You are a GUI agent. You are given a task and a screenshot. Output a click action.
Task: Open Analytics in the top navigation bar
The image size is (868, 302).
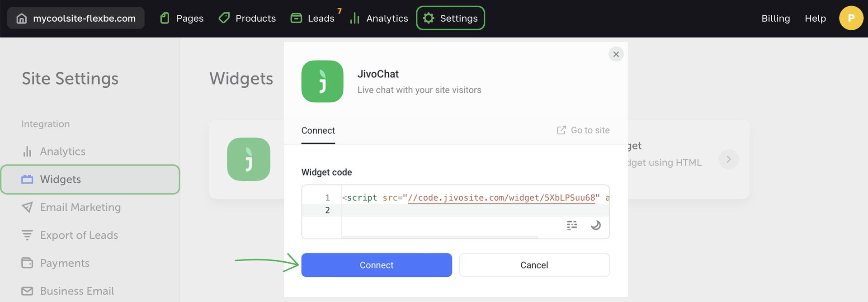point(379,19)
